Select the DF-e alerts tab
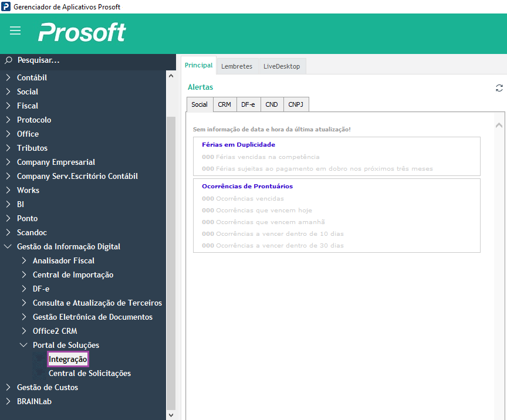This screenshot has height=420, width=507. [x=248, y=104]
